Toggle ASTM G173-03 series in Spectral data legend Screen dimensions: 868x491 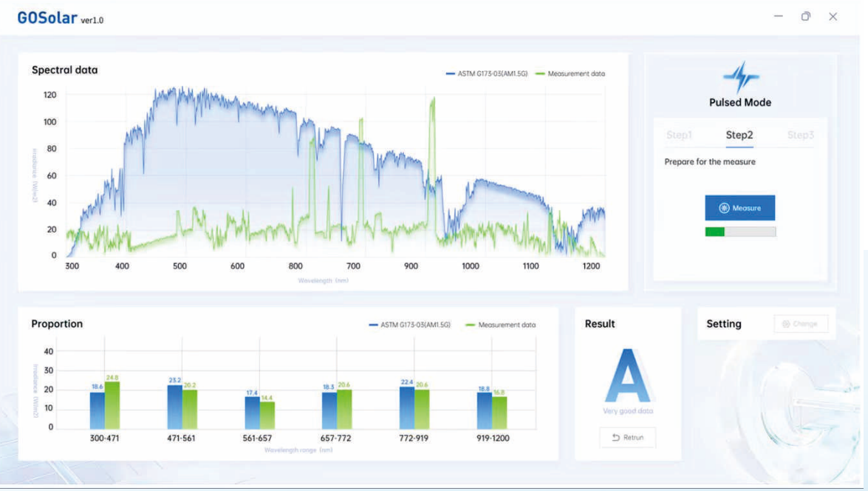pos(486,74)
